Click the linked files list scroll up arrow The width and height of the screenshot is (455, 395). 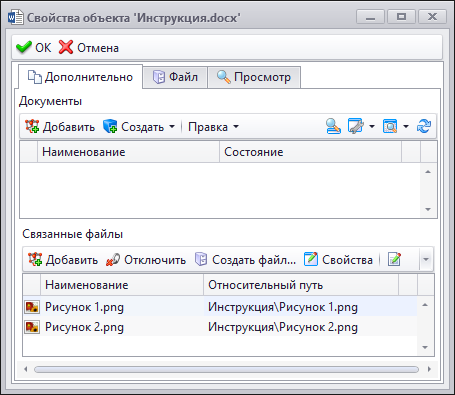425,305
